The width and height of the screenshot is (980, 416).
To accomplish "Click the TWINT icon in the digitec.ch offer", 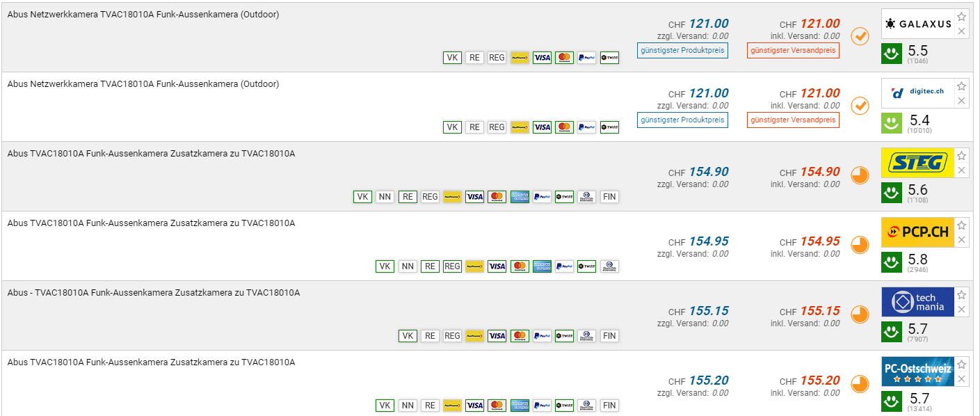I will pyautogui.click(x=609, y=127).
